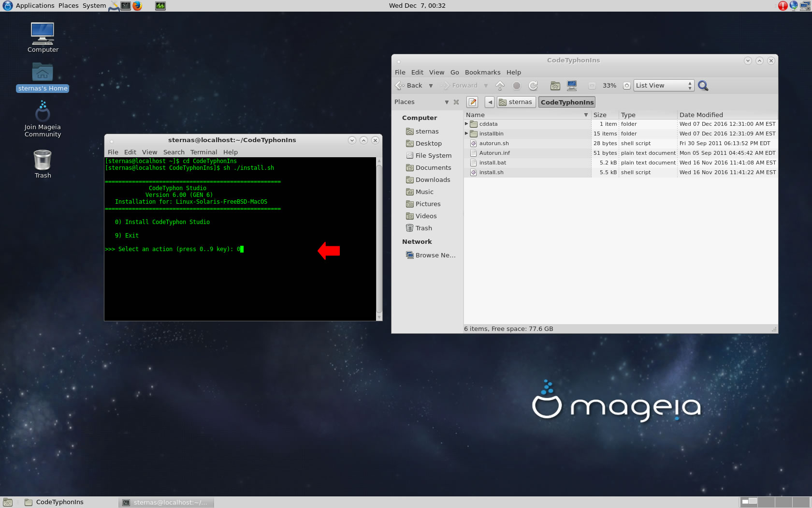Open the List View mode dropdown

(664, 86)
